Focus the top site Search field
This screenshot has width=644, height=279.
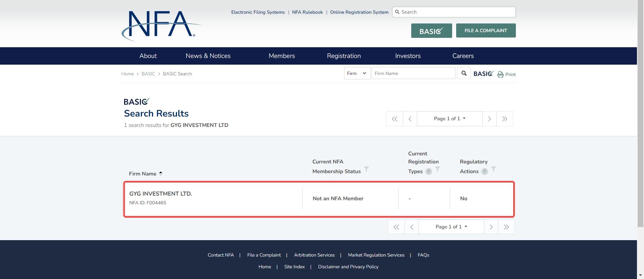pos(454,12)
